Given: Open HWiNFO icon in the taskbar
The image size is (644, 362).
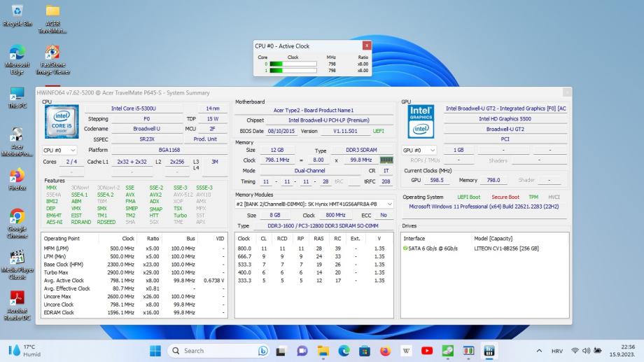Looking at the screenshot, I should click(489, 351).
